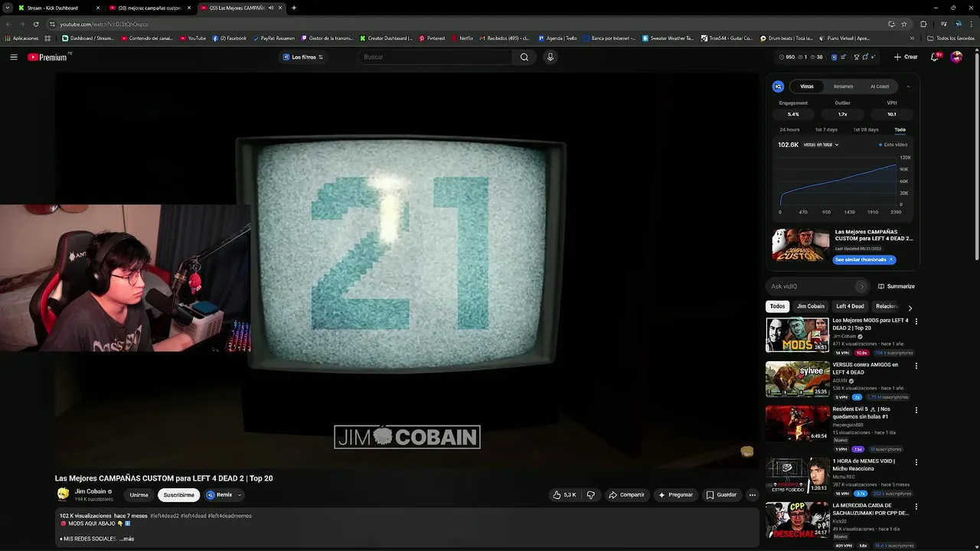Viewport: 980px width, 551px height.
Task: Click Guardar save button
Action: tap(721, 495)
